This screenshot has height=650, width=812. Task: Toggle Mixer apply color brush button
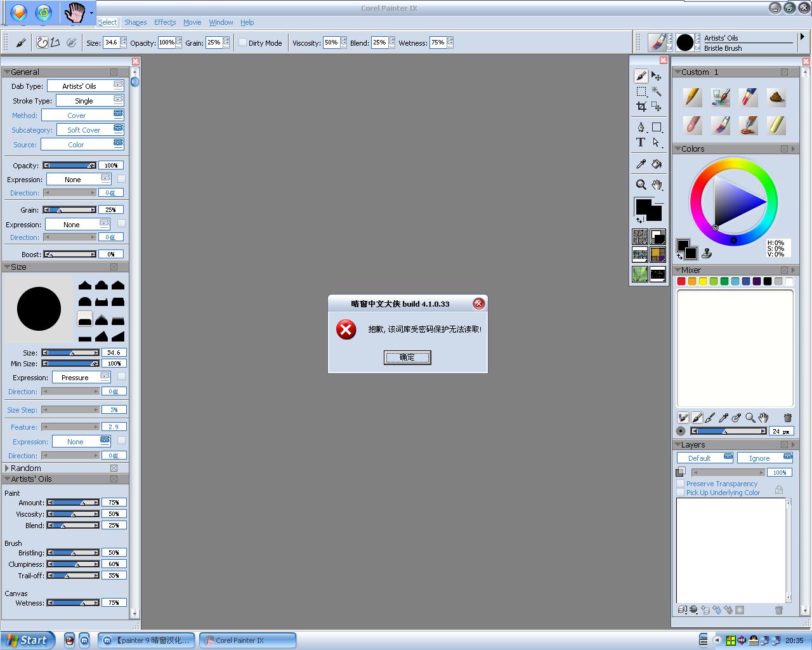(697, 418)
